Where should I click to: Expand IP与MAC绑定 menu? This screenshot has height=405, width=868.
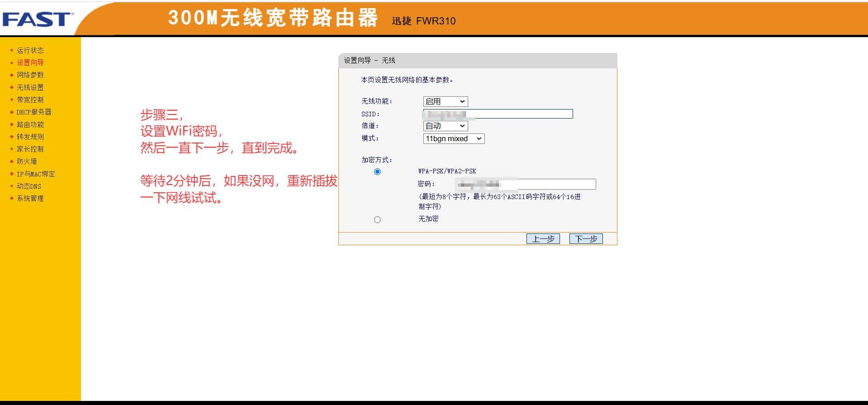tap(36, 174)
